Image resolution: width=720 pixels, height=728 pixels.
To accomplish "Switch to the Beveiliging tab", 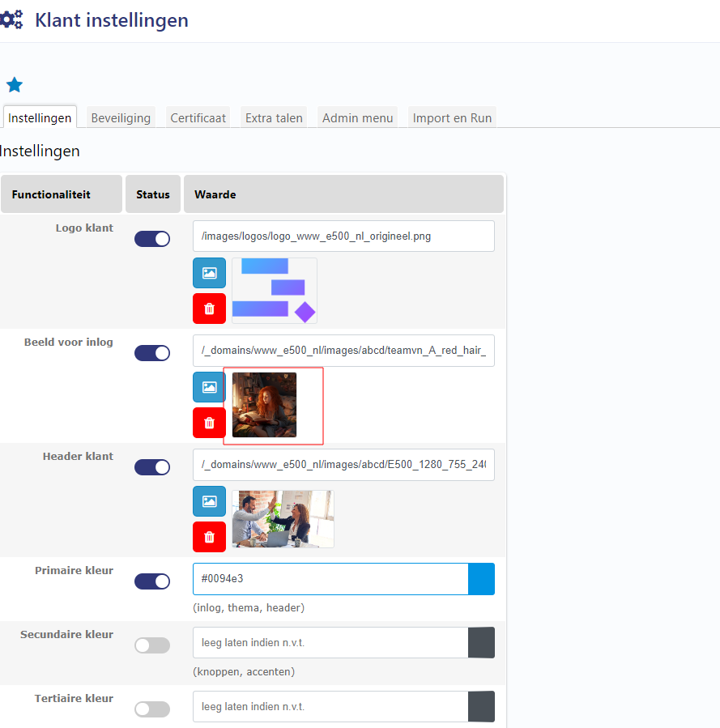I will pos(121,118).
